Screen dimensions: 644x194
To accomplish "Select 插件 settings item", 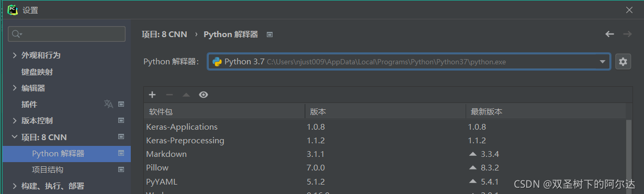I will coord(29,105).
